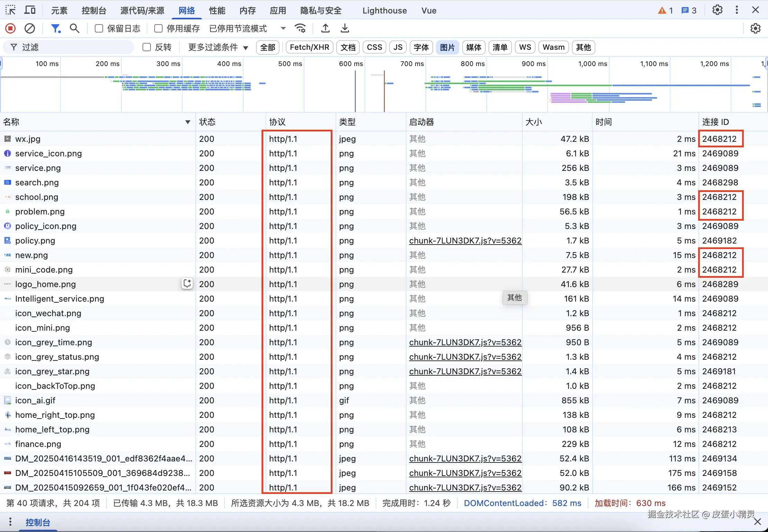This screenshot has height=532, width=768.
Task: Select the inspect element tool
Action: pyautogui.click(x=10, y=10)
